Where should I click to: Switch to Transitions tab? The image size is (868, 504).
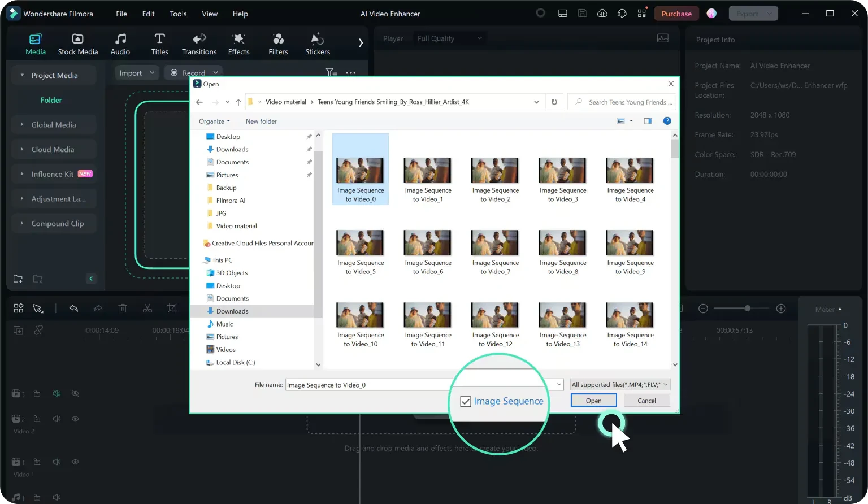(x=199, y=44)
